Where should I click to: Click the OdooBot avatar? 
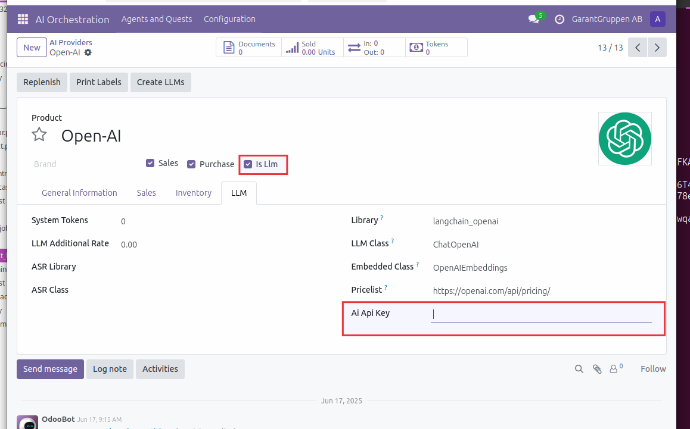(27, 422)
